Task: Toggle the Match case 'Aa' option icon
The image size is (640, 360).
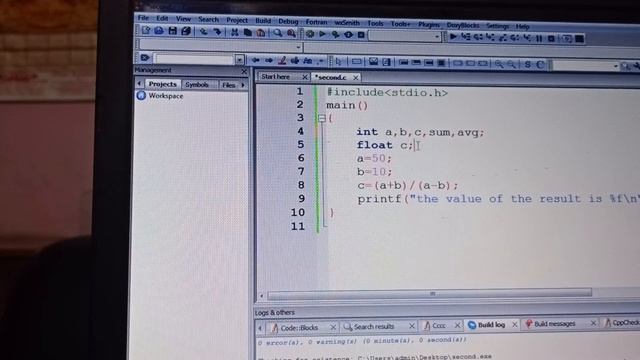Action: click(308, 61)
